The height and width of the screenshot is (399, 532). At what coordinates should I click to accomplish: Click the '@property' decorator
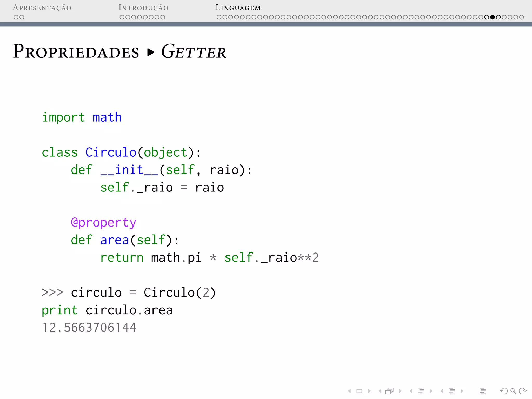103,223
